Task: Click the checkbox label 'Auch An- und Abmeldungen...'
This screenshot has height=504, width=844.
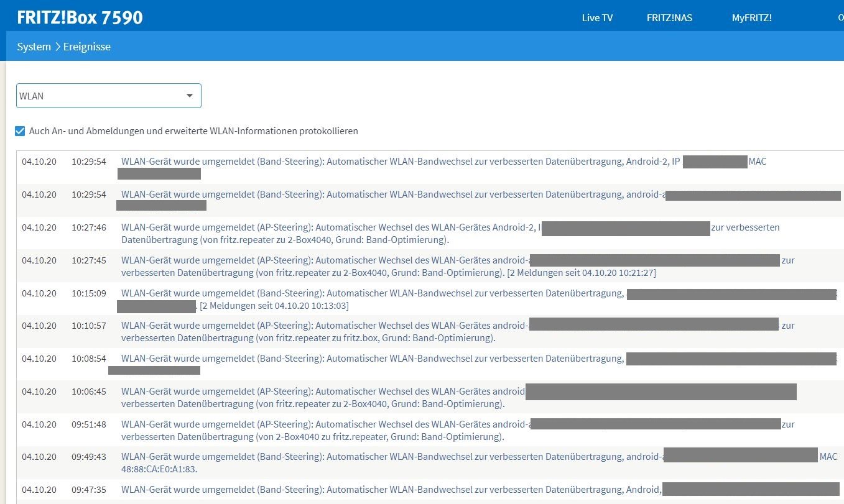Action: 193,131
